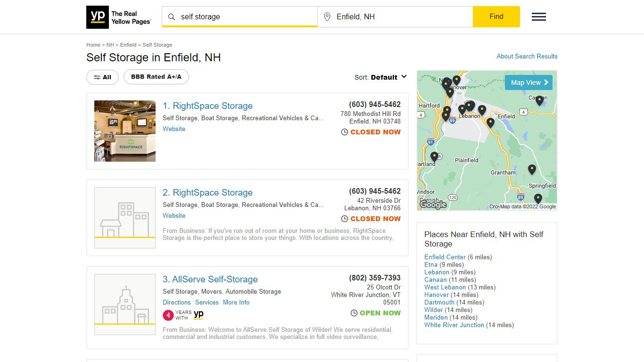Go to Enfield breadcrumb

(128, 45)
